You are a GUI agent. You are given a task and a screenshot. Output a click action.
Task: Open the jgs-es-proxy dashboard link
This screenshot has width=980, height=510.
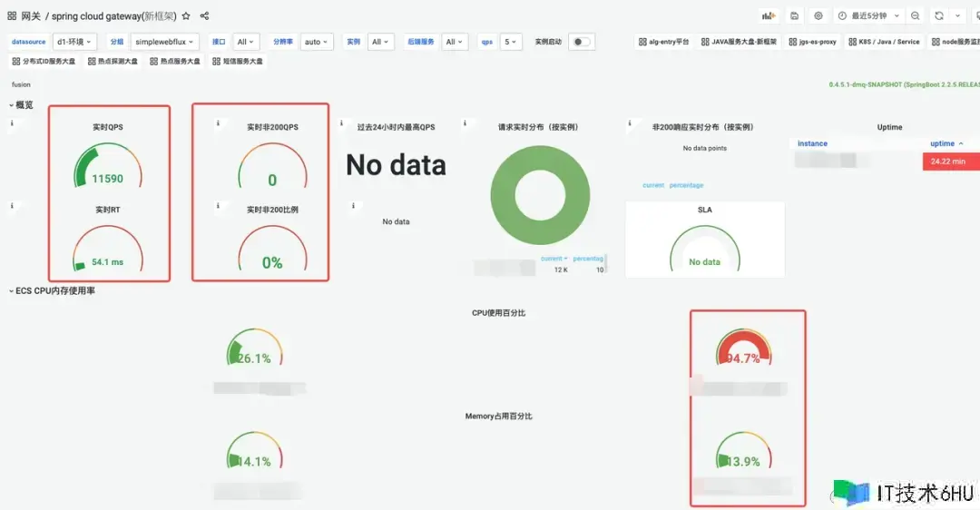click(812, 42)
